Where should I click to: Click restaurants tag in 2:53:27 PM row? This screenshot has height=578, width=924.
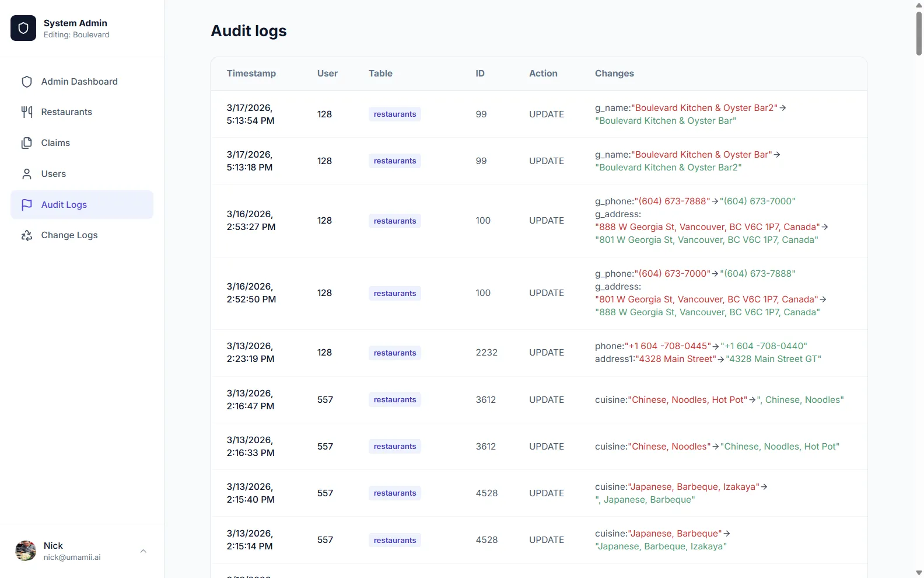(x=395, y=221)
